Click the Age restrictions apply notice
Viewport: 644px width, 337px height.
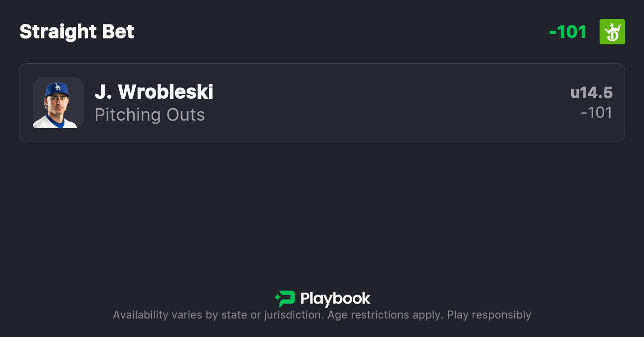(x=386, y=315)
